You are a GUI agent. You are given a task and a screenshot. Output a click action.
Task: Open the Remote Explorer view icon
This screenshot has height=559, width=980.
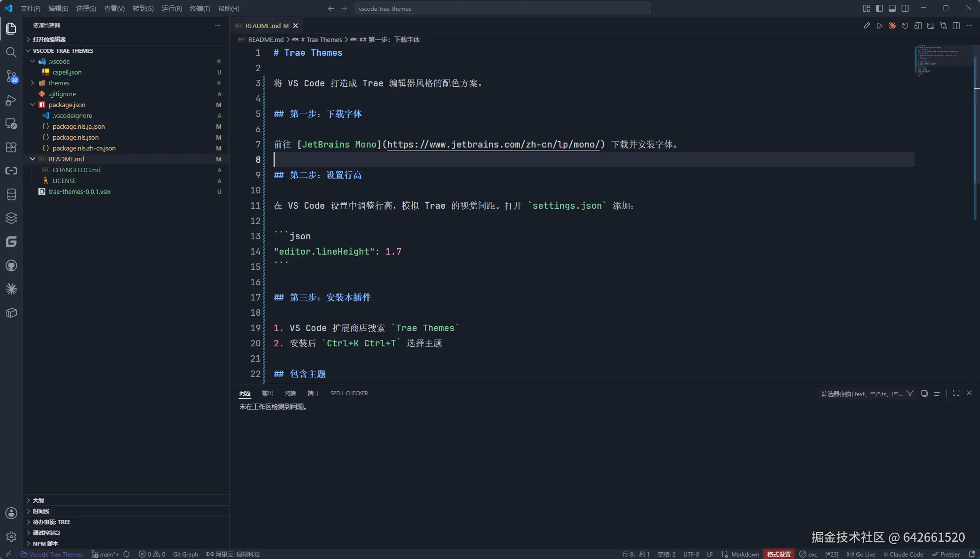click(11, 123)
